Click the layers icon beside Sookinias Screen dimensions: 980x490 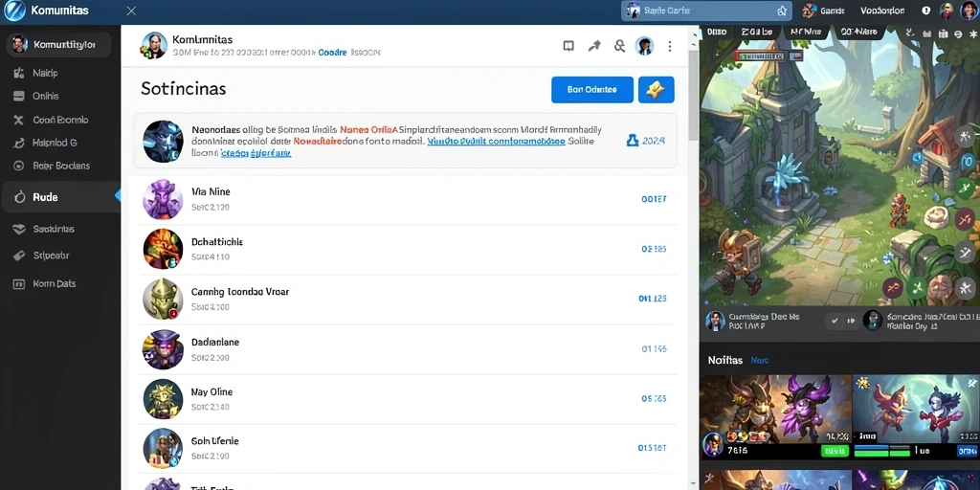click(x=19, y=230)
